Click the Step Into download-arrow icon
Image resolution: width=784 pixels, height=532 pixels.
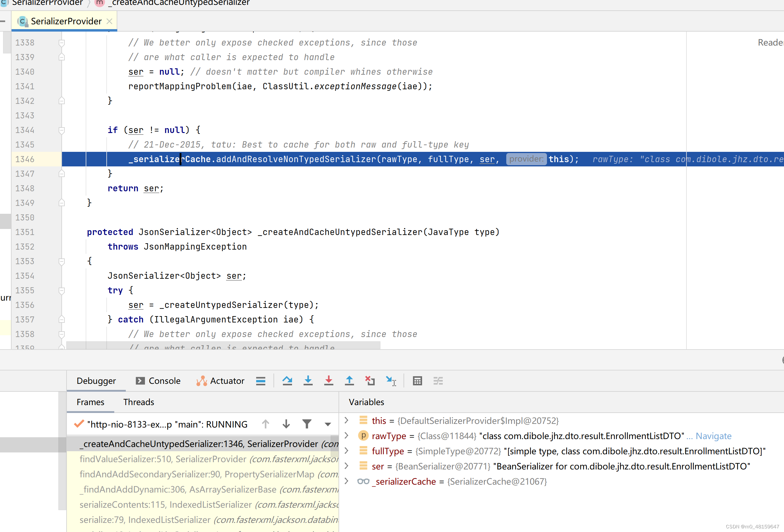tap(308, 380)
